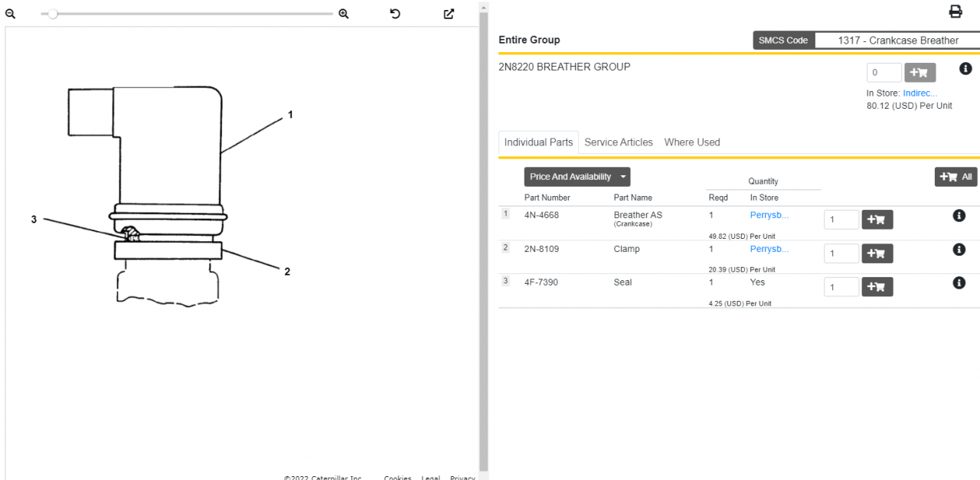Click the print icon
This screenshot has height=480, width=980.
pyautogui.click(x=955, y=11)
